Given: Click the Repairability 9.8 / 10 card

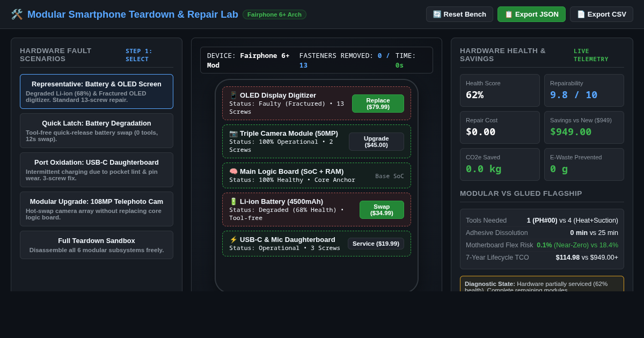Looking at the screenshot, I should [584, 91].
